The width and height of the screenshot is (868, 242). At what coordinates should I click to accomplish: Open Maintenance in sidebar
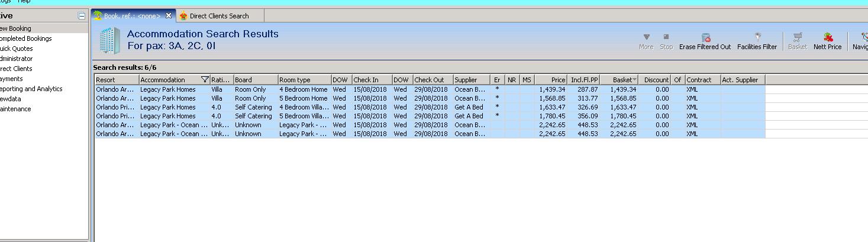point(15,109)
